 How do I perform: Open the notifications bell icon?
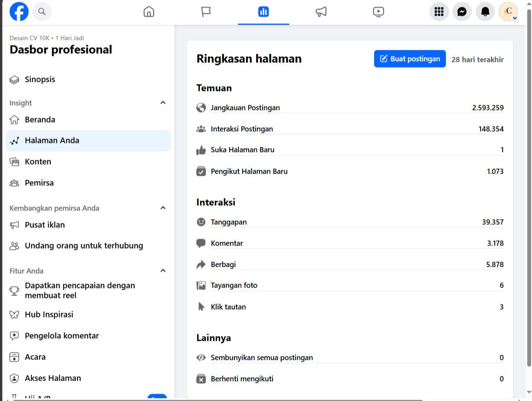pyautogui.click(x=485, y=12)
